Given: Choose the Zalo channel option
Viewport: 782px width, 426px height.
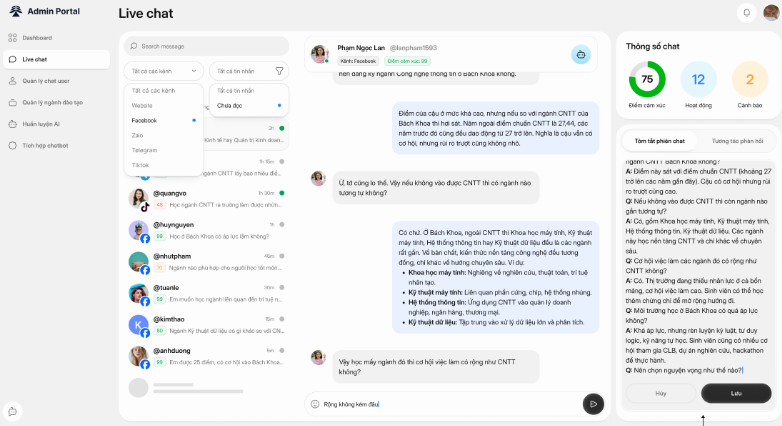Looking at the screenshot, I should click(138, 134).
